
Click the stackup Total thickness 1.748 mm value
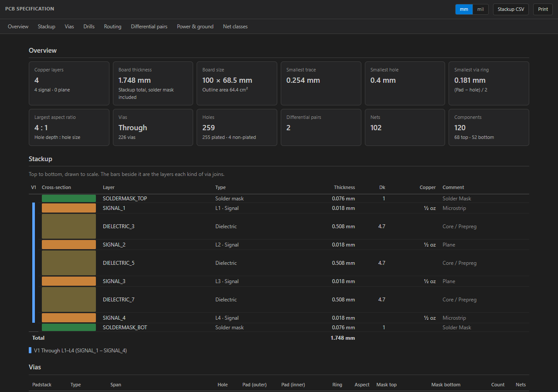click(x=343, y=338)
